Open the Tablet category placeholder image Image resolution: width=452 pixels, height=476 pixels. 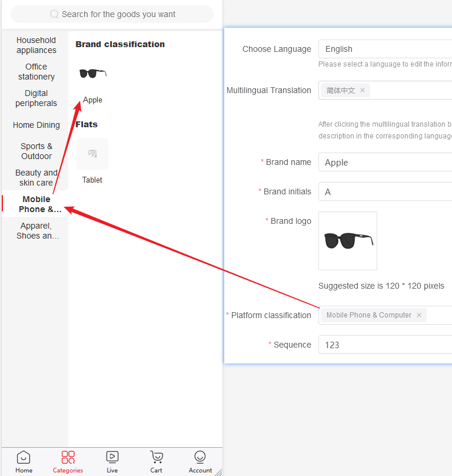(x=92, y=154)
